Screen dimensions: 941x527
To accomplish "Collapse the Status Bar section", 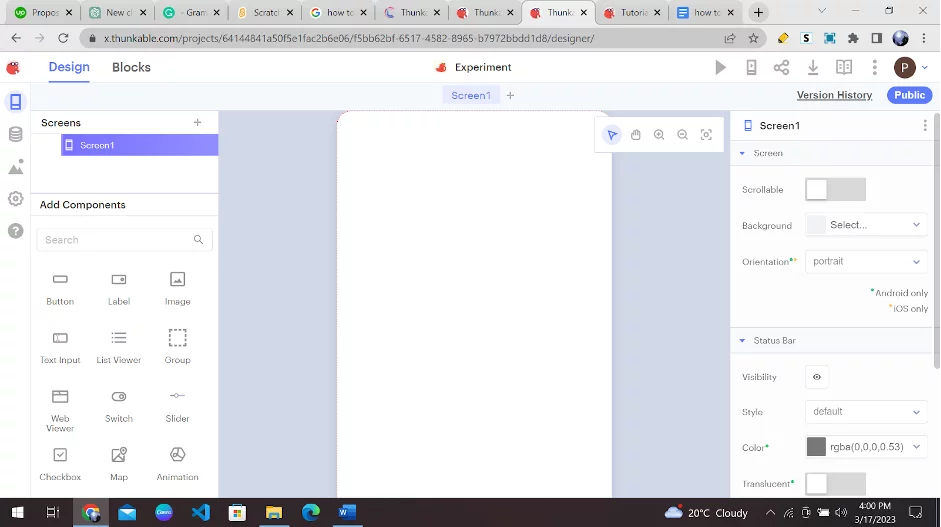I will [742, 341].
